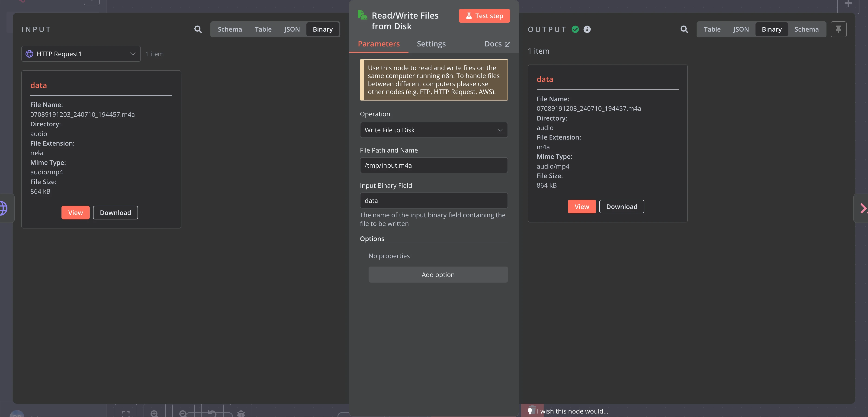Open the Operation dropdown

[433, 130]
